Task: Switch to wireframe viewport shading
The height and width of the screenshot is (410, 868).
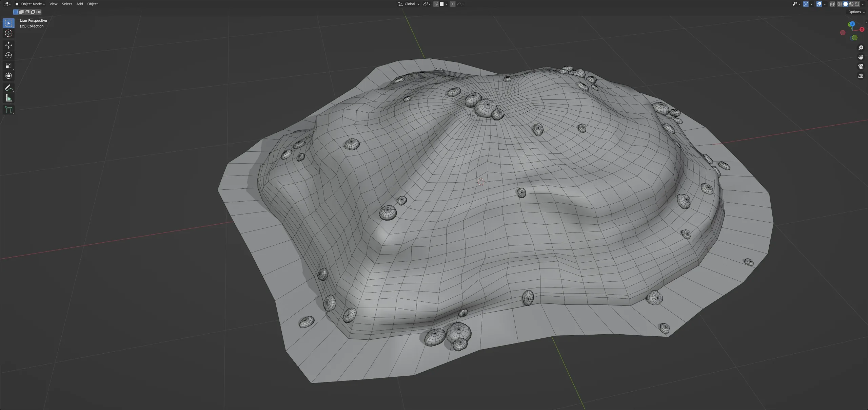Action: (x=840, y=4)
